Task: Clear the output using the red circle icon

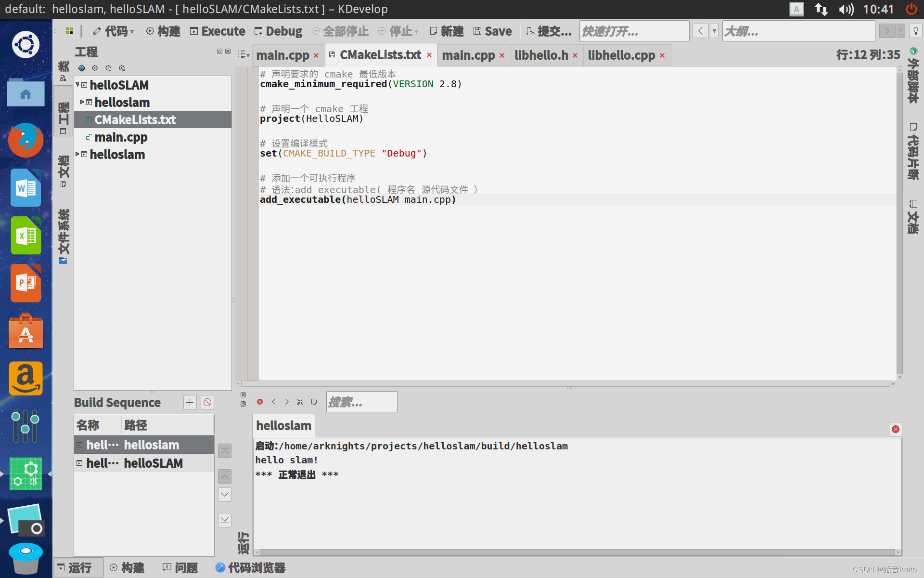Action: tap(260, 402)
